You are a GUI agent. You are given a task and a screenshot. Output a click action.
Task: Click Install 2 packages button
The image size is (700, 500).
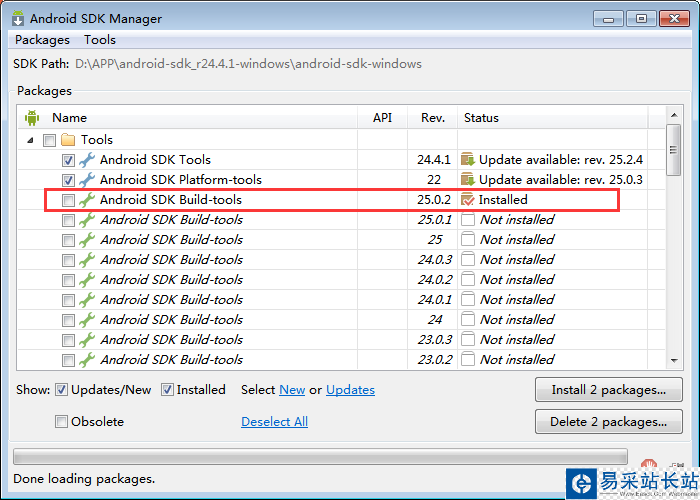point(609,390)
